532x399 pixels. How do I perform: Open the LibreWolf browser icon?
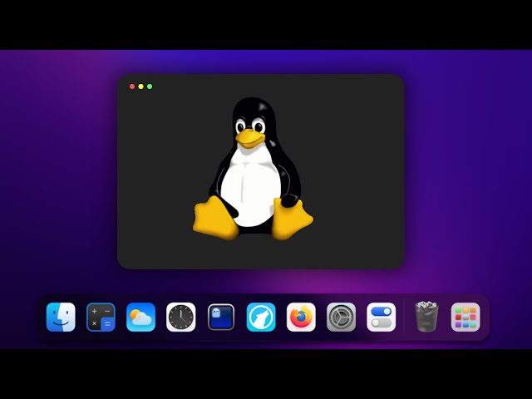[261, 317]
